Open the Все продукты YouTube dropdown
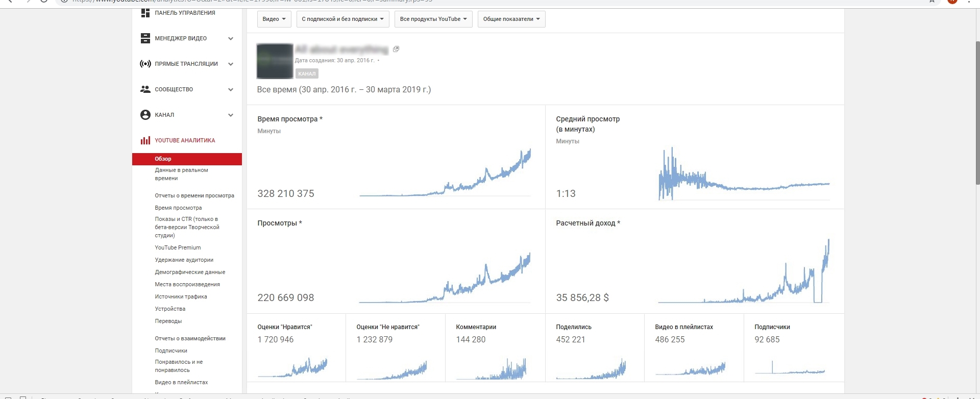The width and height of the screenshot is (980, 399). click(433, 19)
